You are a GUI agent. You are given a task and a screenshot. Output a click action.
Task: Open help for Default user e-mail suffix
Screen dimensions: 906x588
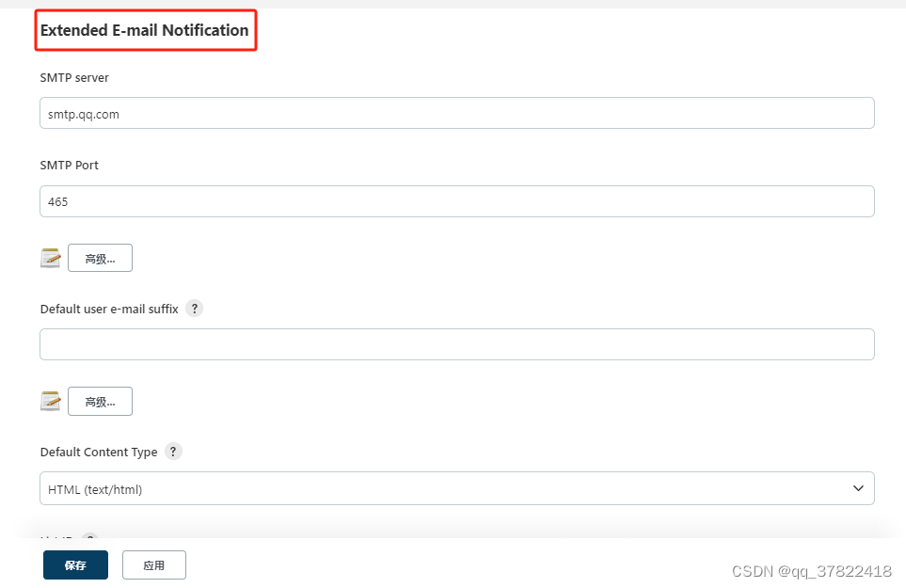click(194, 309)
